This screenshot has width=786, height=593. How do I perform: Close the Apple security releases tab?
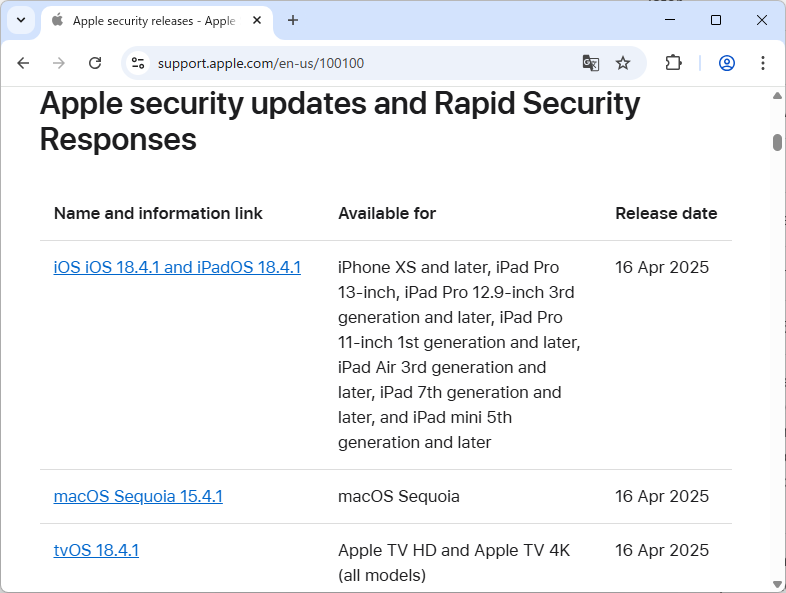click(257, 21)
